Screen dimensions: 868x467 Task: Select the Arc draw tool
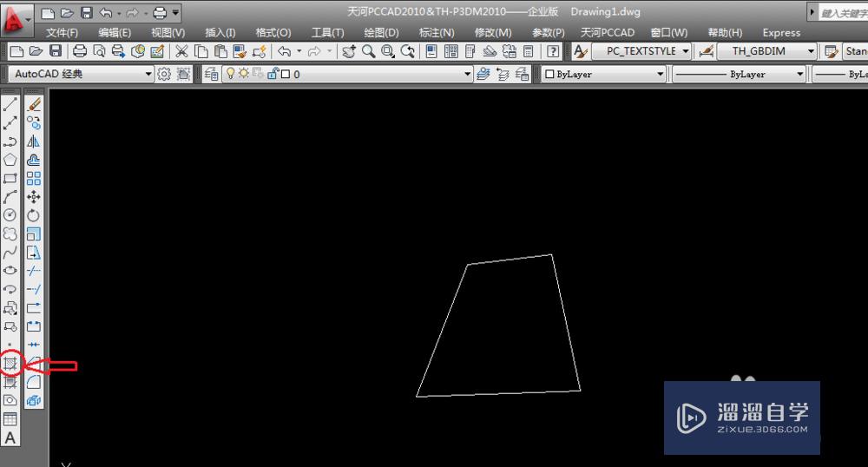tap(10, 196)
